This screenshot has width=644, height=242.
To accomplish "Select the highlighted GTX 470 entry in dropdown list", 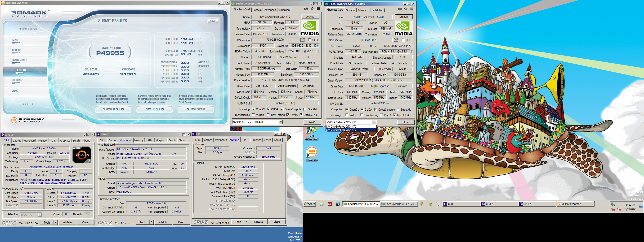I will pyautogui.click(x=351, y=130).
